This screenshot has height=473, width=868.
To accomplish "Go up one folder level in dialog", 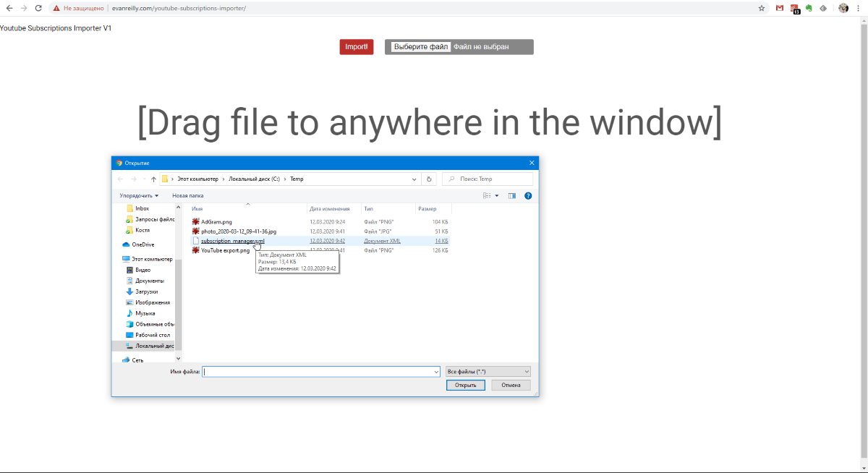I will click(x=153, y=179).
